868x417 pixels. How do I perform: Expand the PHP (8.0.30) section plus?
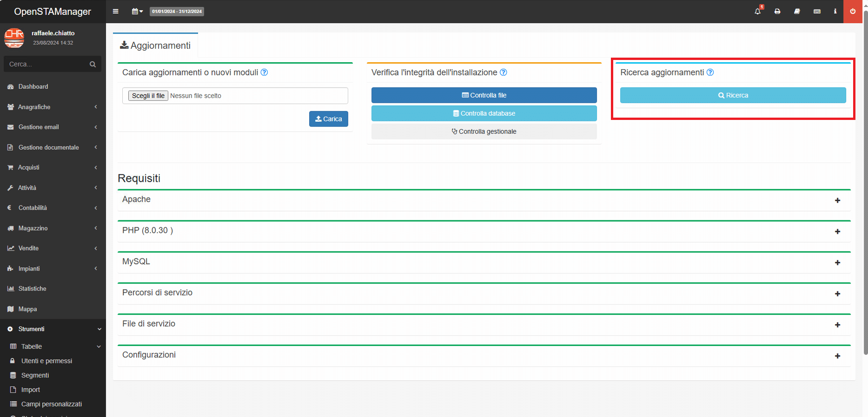(x=837, y=232)
